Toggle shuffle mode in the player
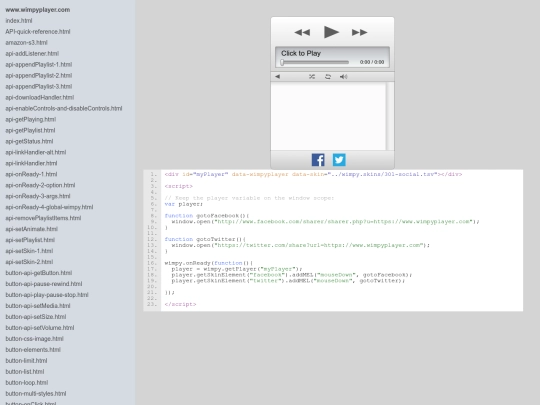Image resolution: width=540 pixels, height=405 pixels. click(x=312, y=76)
